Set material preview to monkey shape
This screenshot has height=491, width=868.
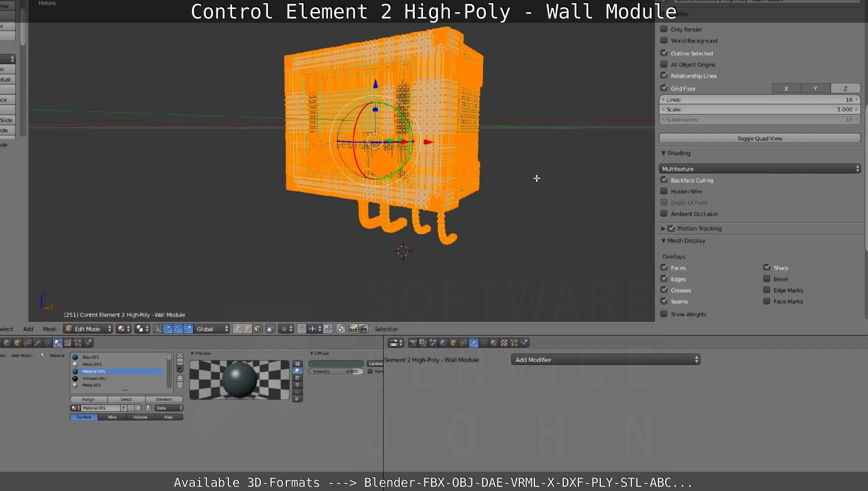point(297,385)
